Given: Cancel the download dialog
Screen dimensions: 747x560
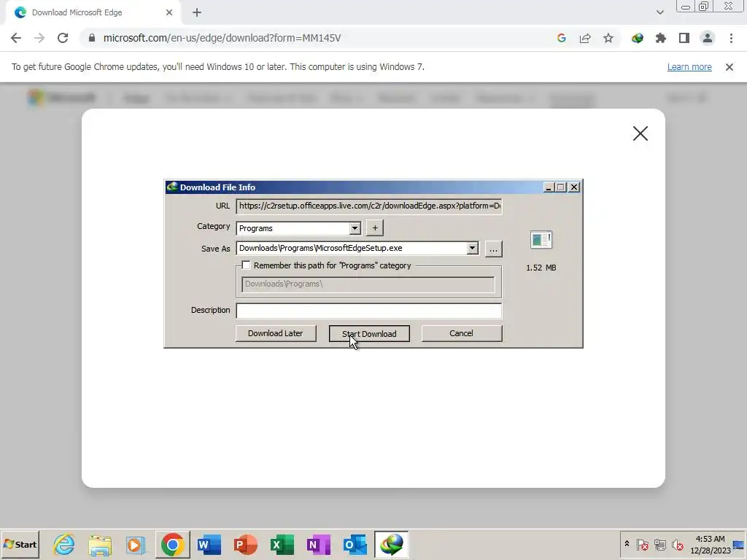Looking at the screenshot, I should (461, 333).
